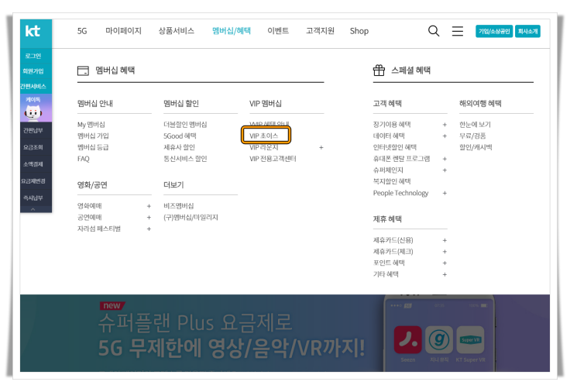Expand the VIP 라운지 plus sign

321,148
